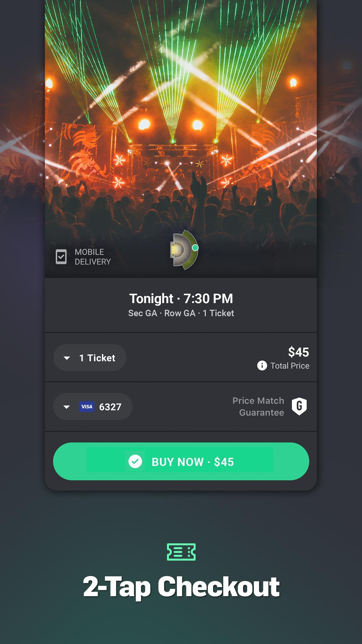Tap the checkmark icon in Buy Now
Viewport: 362px width, 644px height.
point(135,461)
